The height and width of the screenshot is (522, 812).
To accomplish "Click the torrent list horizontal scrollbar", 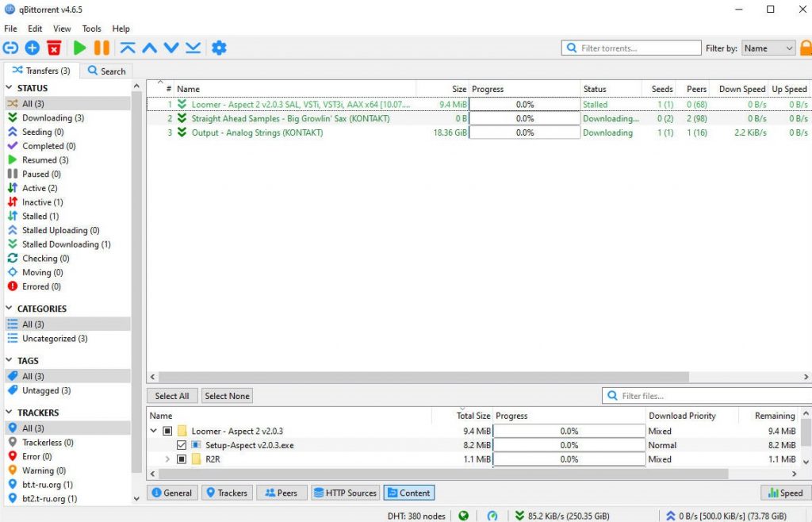I will tap(423, 377).
